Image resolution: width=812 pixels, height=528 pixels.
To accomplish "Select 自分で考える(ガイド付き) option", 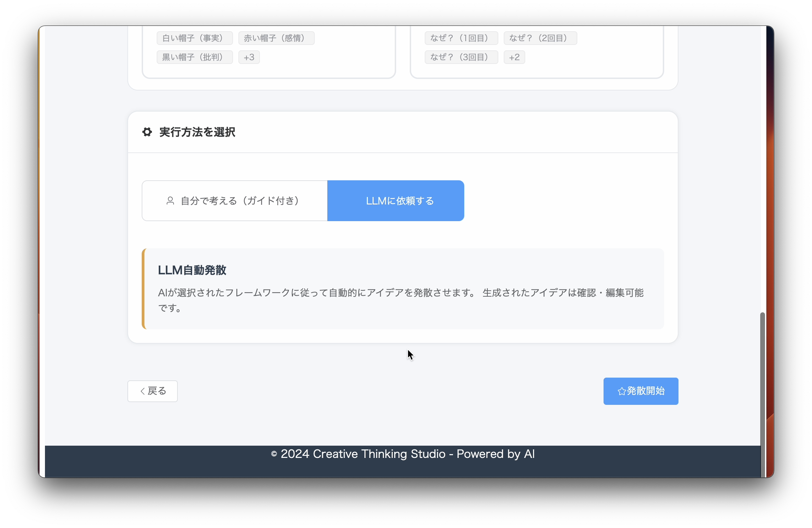I will 235,201.
